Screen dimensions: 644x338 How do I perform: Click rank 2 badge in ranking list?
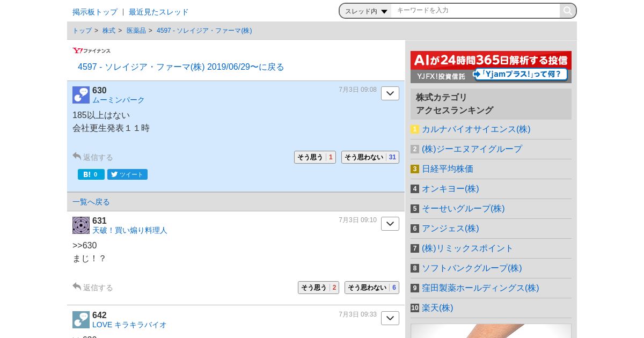coord(415,149)
